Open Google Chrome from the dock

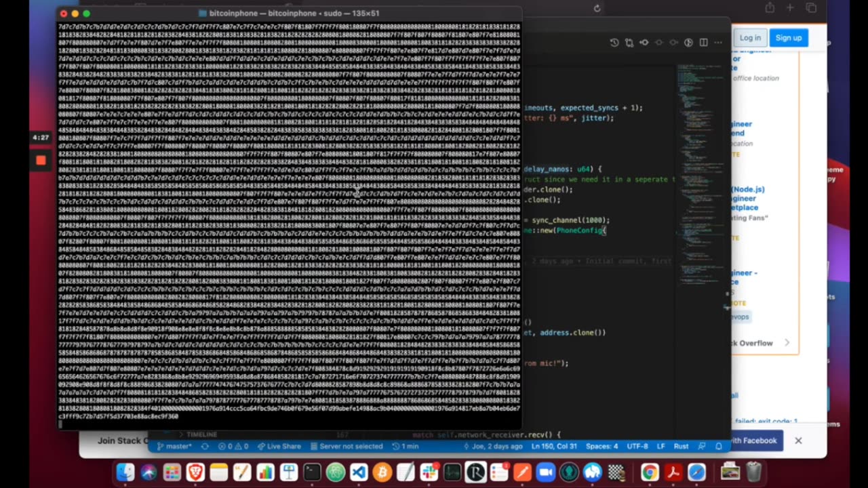tap(650, 472)
